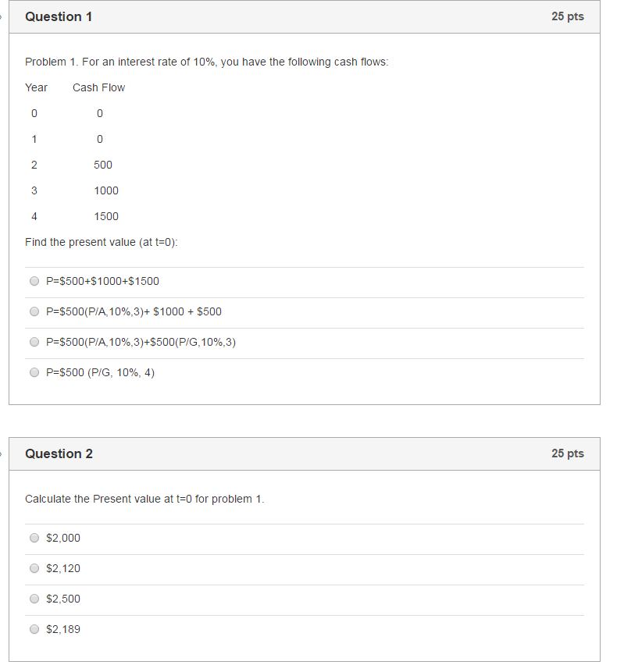
Task: Select the $2,500 answer choice
Action: click(x=34, y=599)
